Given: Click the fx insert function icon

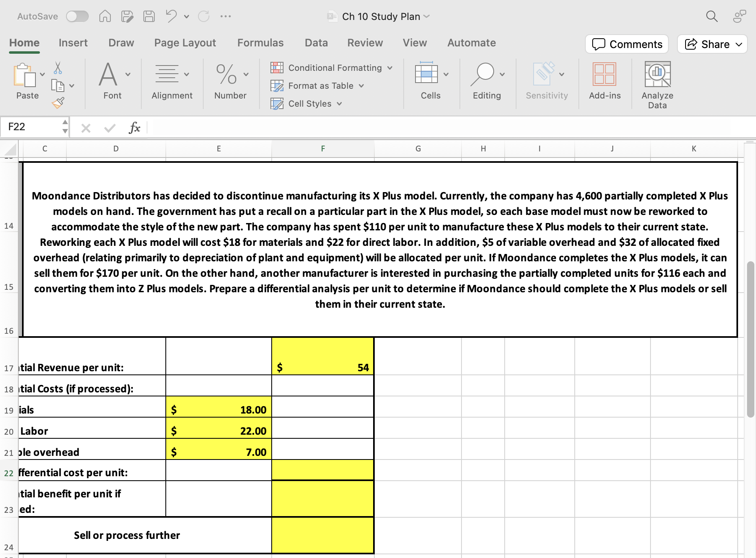Looking at the screenshot, I should point(134,128).
